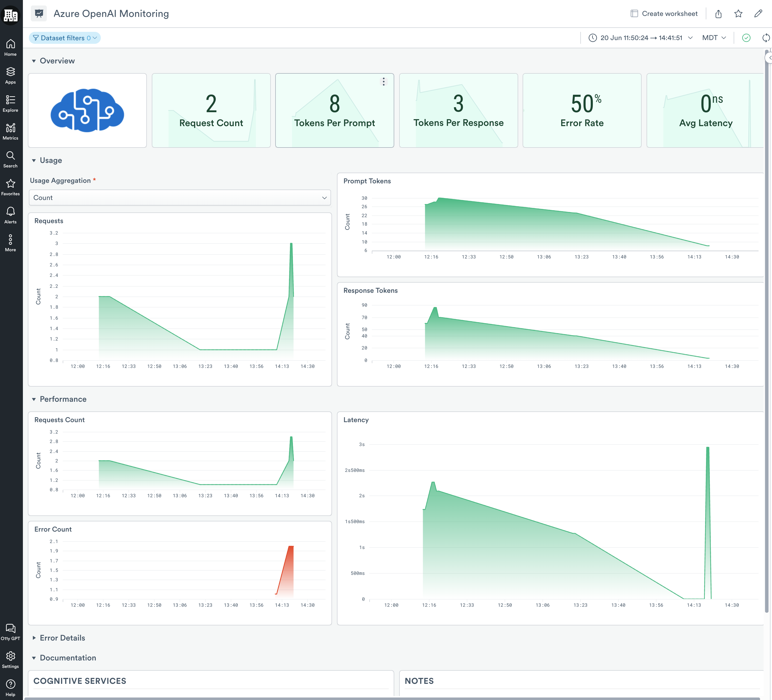Collapse the Overview section
The width and height of the screenshot is (772, 700).
point(34,61)
